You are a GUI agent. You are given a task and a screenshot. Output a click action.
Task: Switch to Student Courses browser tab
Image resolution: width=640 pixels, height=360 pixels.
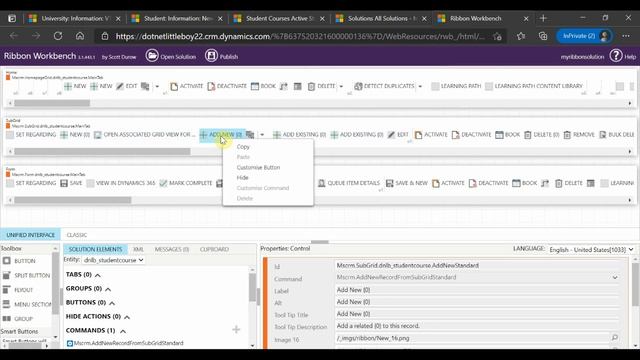[280, 18]
